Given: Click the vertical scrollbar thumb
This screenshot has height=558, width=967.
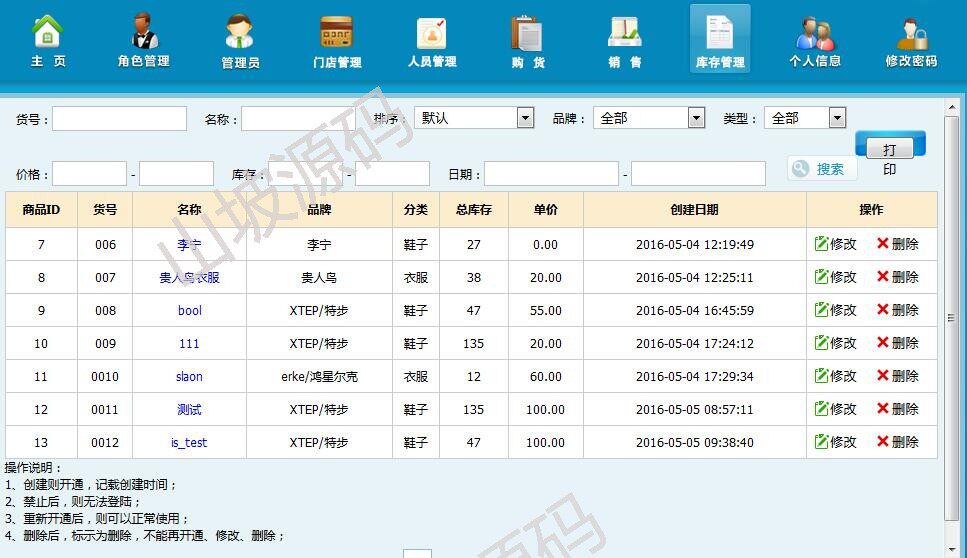Looking at the screenshot, I should coord(952,318).
